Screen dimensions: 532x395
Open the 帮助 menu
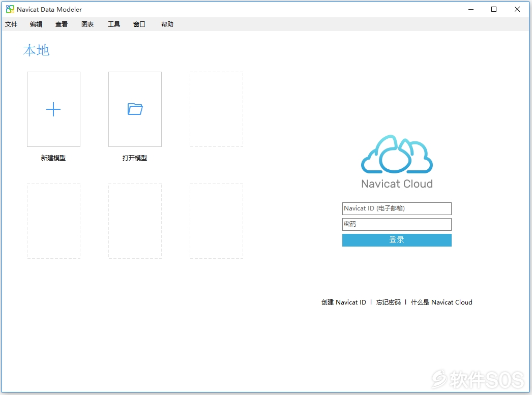[167, 24]
